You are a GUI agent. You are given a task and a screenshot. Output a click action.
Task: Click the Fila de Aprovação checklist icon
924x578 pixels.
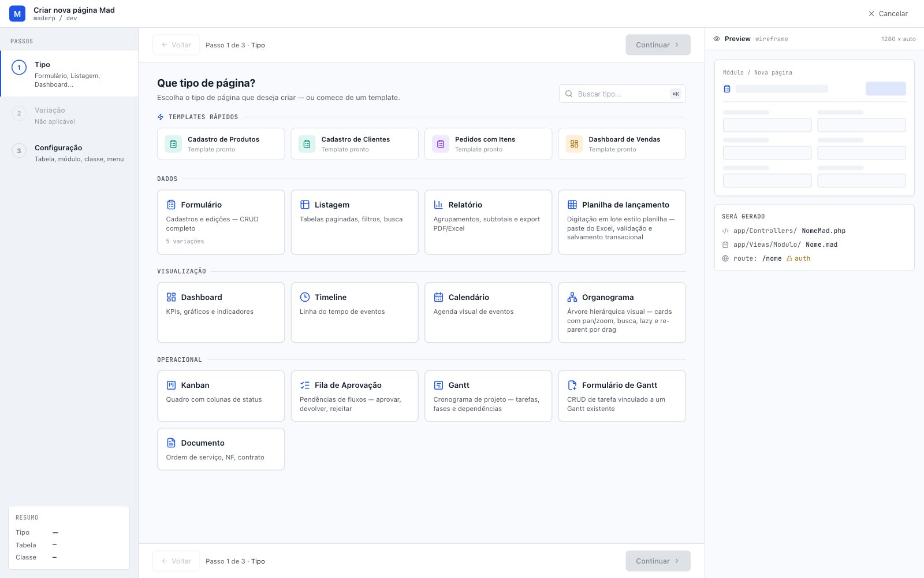pyautogui.click(x=305, y=385)
